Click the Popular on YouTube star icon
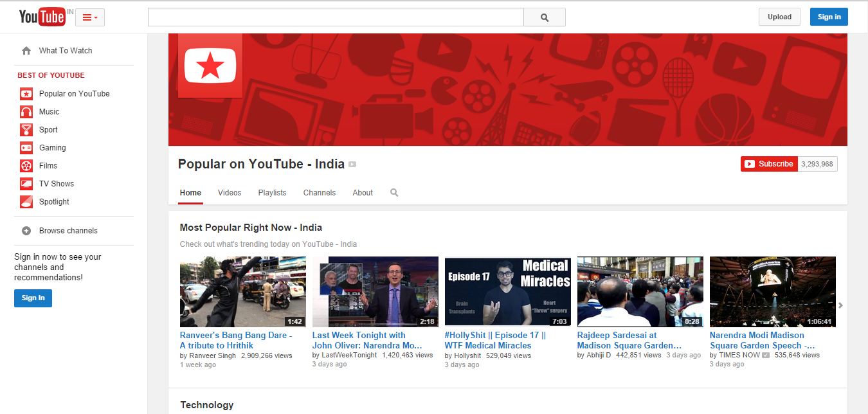 [x=26, y=94]
